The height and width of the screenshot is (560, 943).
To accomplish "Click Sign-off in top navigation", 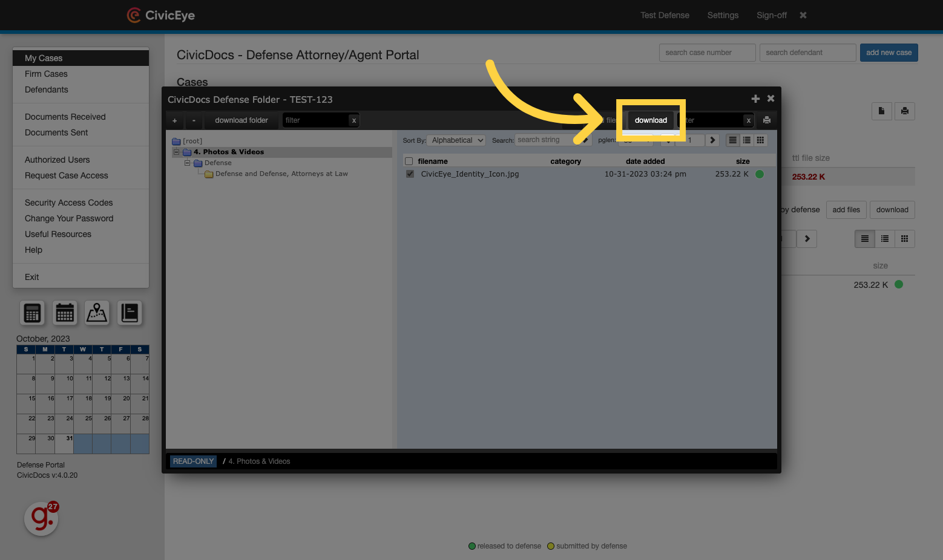I will [772, 15].
